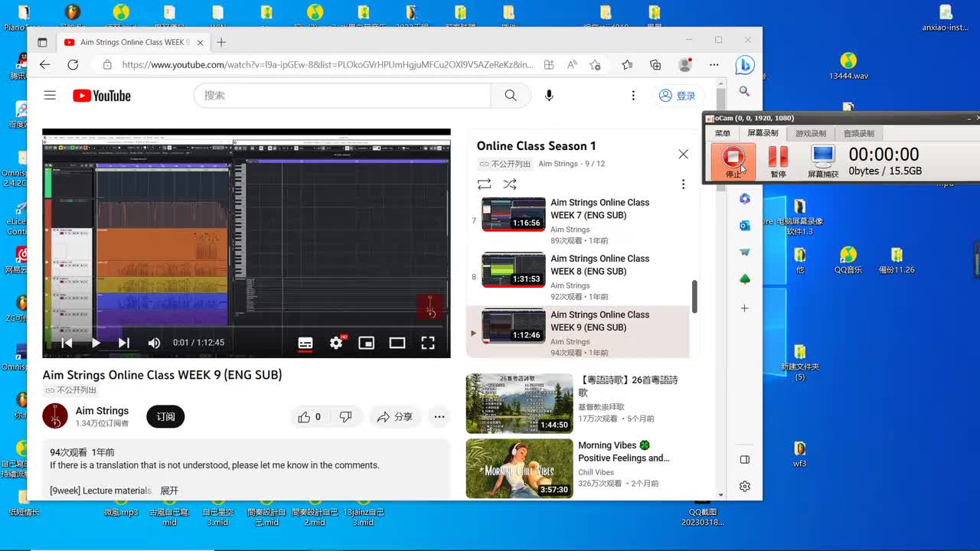Share video with 分享 button
The height and width of the screenshot is (551, 980).
click(x=395, y=417)
